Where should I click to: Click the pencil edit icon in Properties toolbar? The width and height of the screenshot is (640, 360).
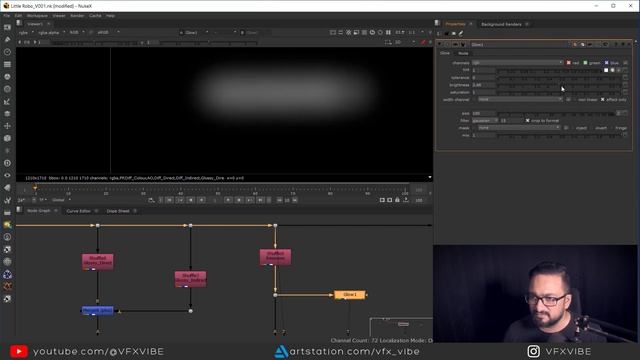(461, 33)
